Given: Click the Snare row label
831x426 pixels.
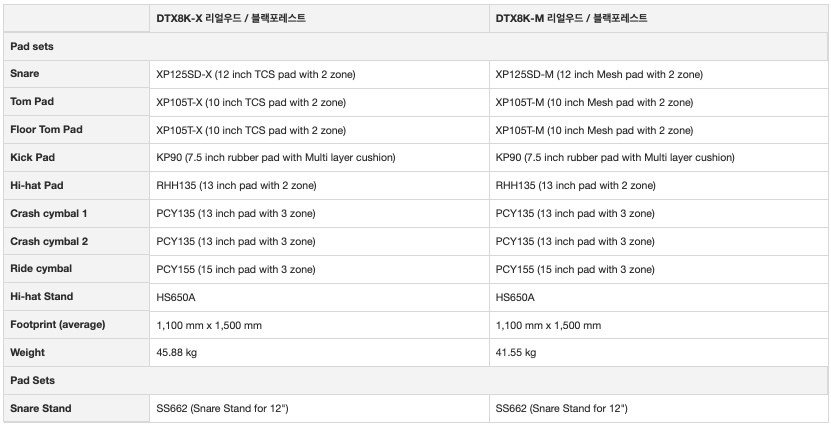Looking at the screenshot, I should [25, 74].
